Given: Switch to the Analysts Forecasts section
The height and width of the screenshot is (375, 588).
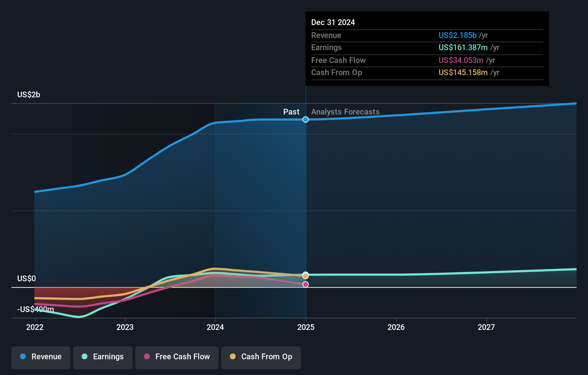Looking at the screenshot, I should click(345, 112).
